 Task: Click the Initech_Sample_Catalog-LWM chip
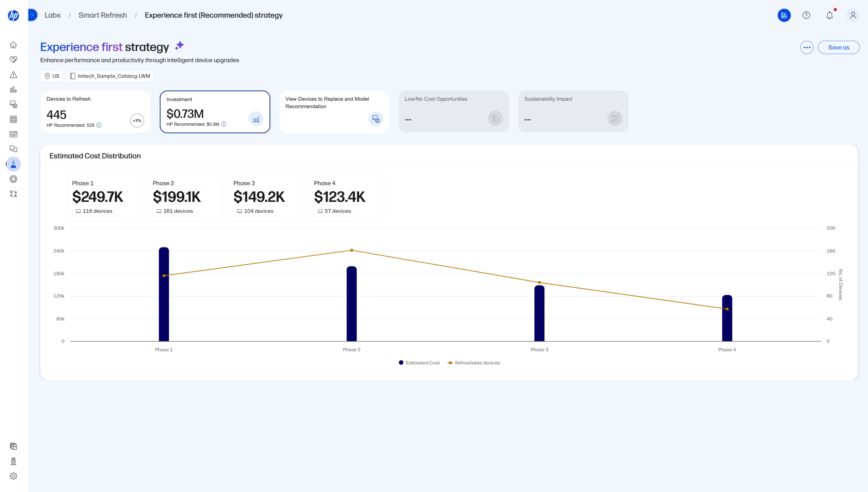110,76
